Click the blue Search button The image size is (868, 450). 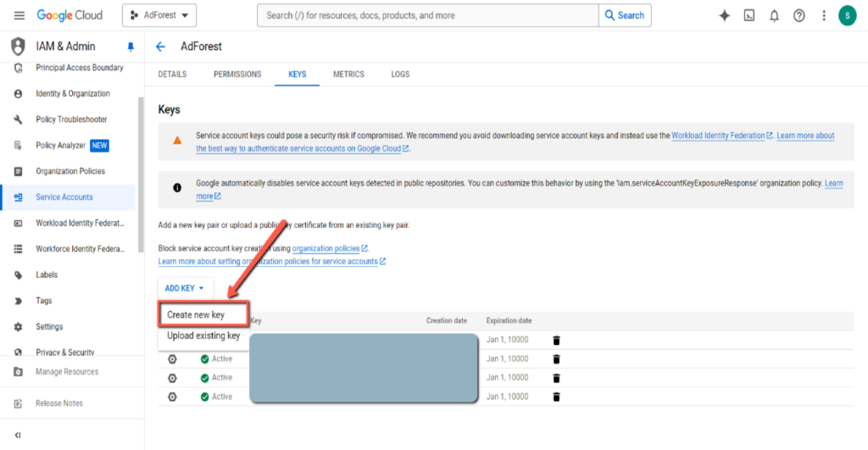pyautogui.click(x=625, y=15)
